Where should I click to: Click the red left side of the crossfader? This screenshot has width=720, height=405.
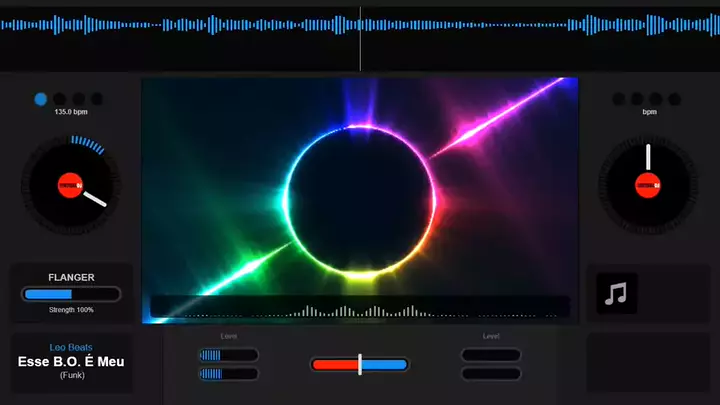pos(335,364)
